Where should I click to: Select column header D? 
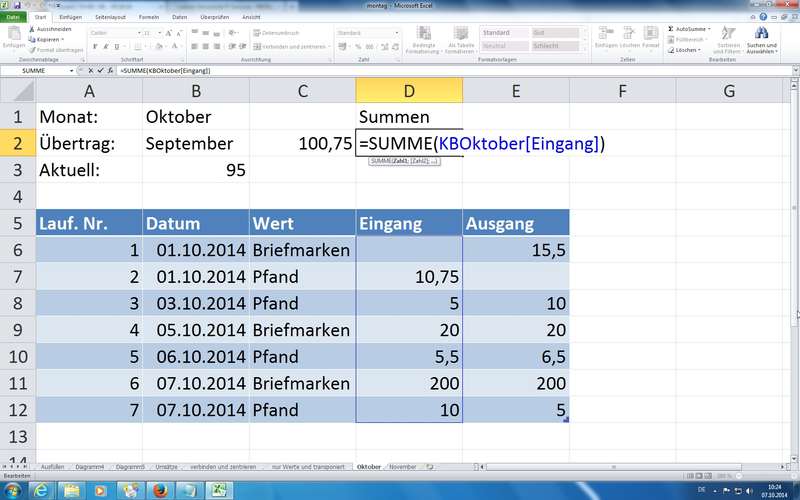coord(409,91)
